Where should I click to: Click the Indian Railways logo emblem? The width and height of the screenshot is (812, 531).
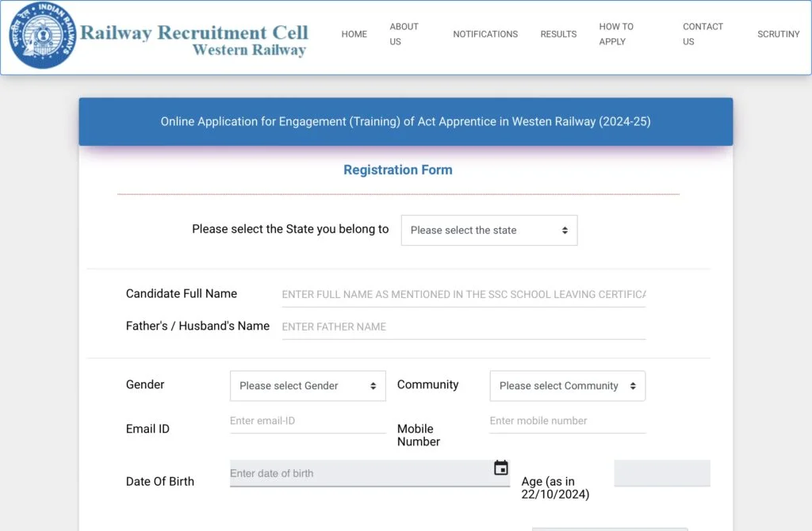(x=43, y=35)
